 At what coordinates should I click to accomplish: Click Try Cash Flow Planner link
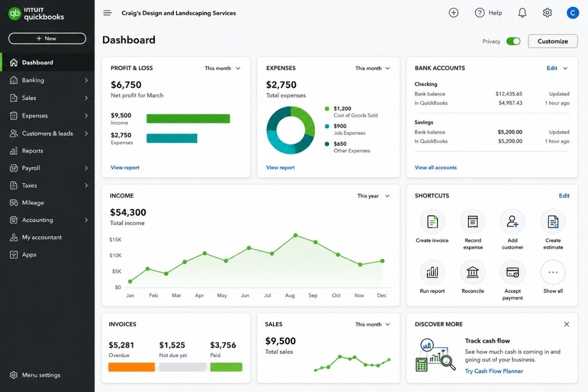pos(494,371)
